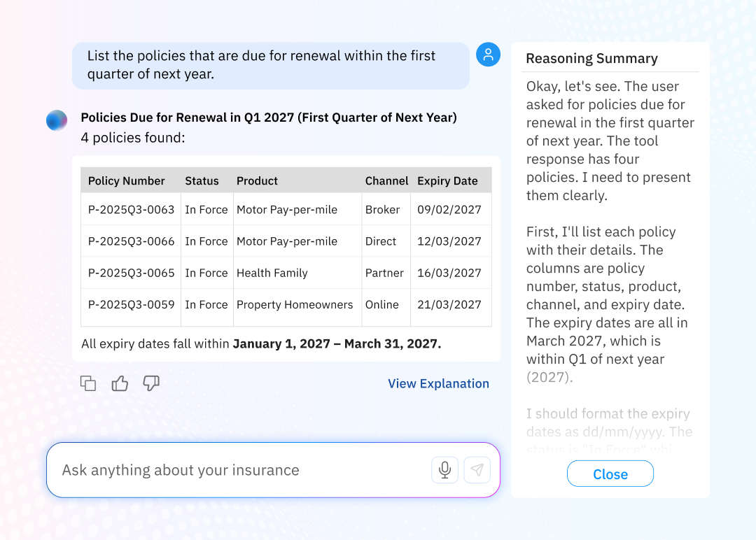Click the send message arrow icon
Image resolution: width=756 pixels, height=540 pixels.
click(477, 470)
